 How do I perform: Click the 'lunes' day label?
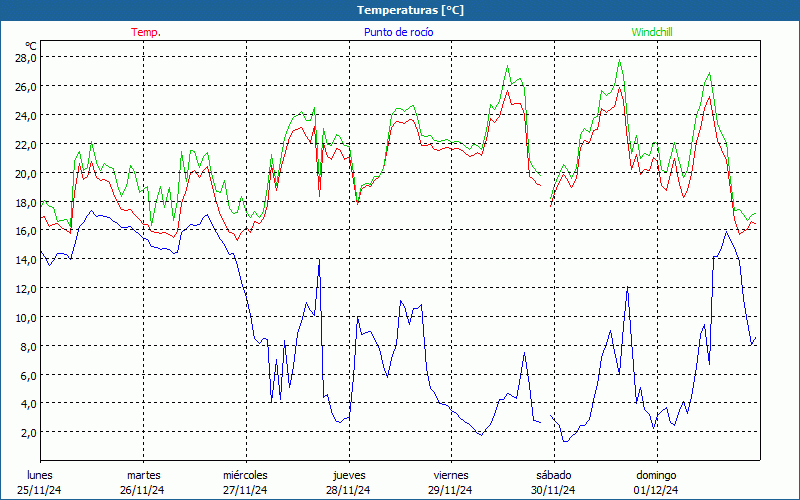pyautogui.click(x=39, y=475)
